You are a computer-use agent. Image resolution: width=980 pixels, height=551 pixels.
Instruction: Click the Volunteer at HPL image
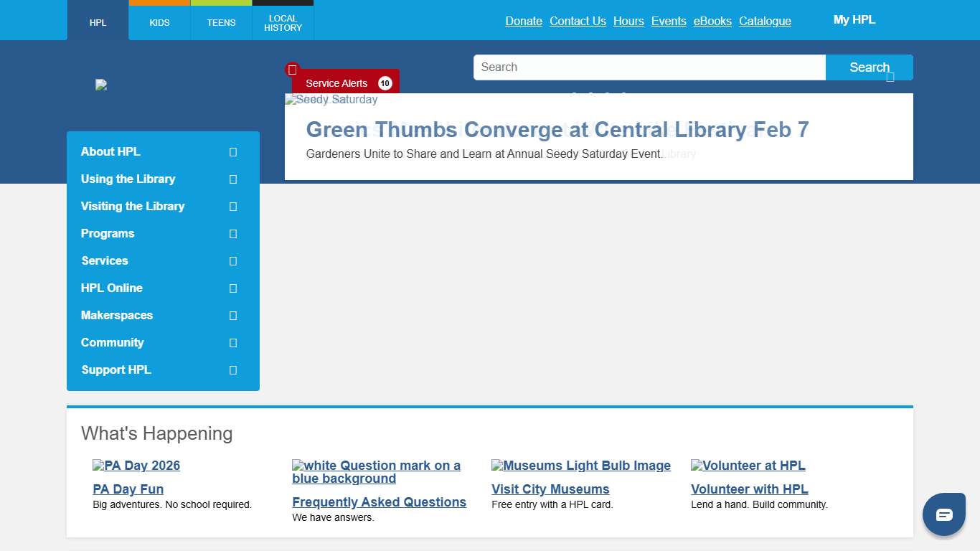point(748,466)
